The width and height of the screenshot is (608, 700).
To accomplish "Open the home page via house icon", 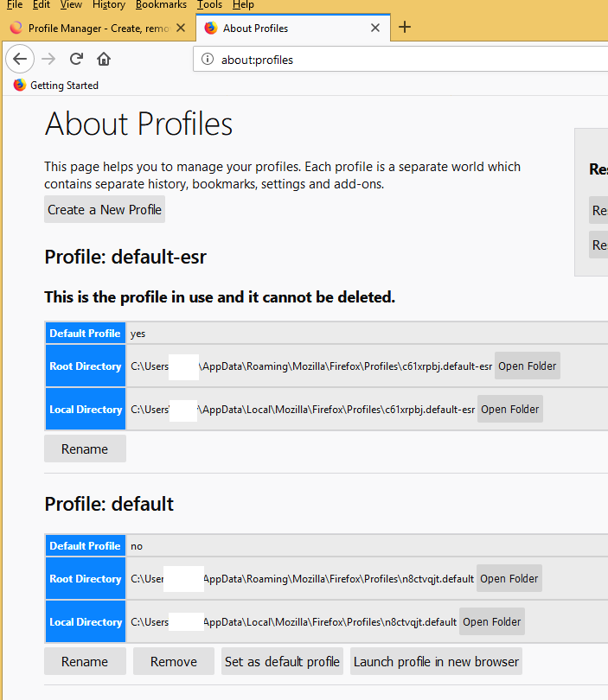I will click(x=104, y=59).
